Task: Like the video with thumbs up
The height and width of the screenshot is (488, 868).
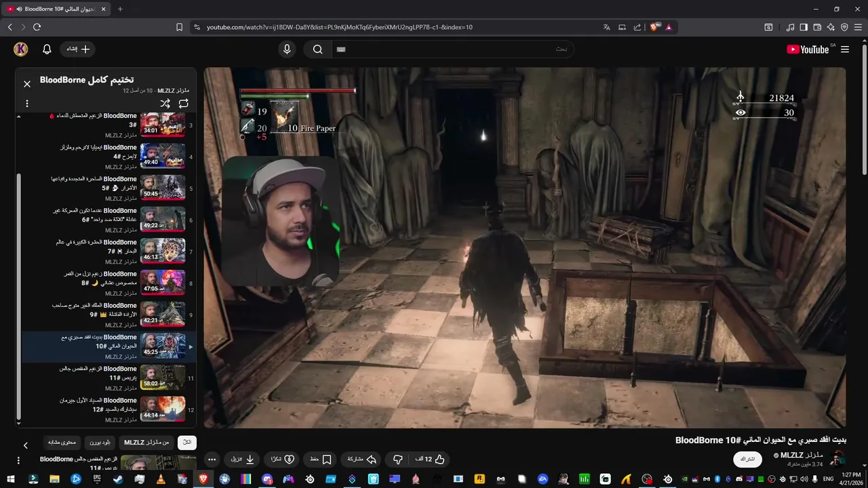Action: coord(430,459)
